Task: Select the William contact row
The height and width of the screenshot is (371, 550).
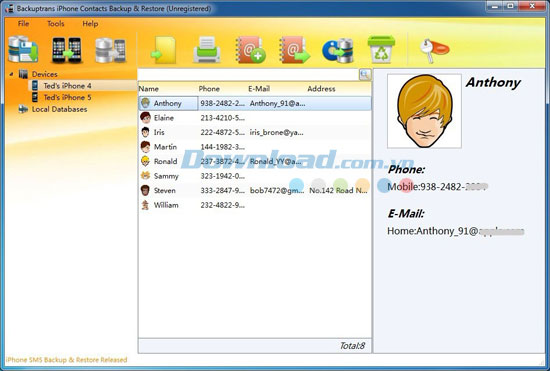Action: 255,205
